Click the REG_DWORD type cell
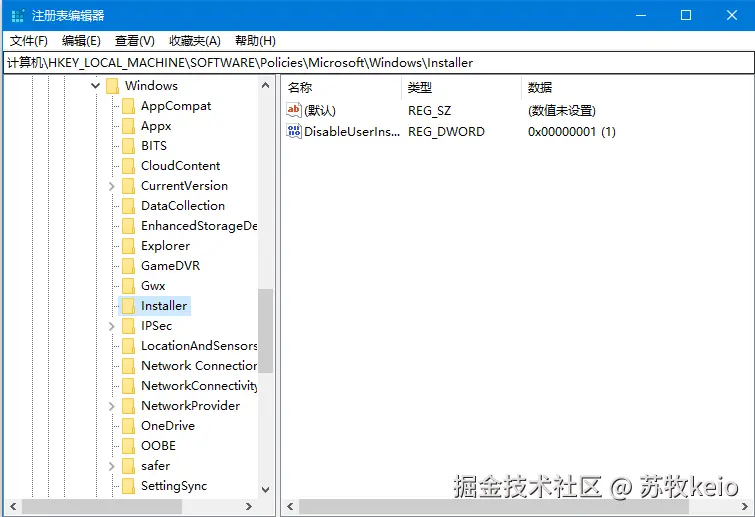 pyautogui.click(x=446, y=131)
